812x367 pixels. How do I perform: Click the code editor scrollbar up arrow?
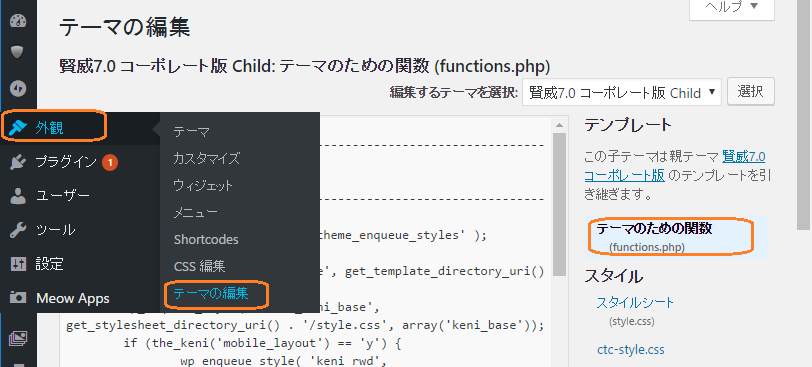(x=559, y=125)
